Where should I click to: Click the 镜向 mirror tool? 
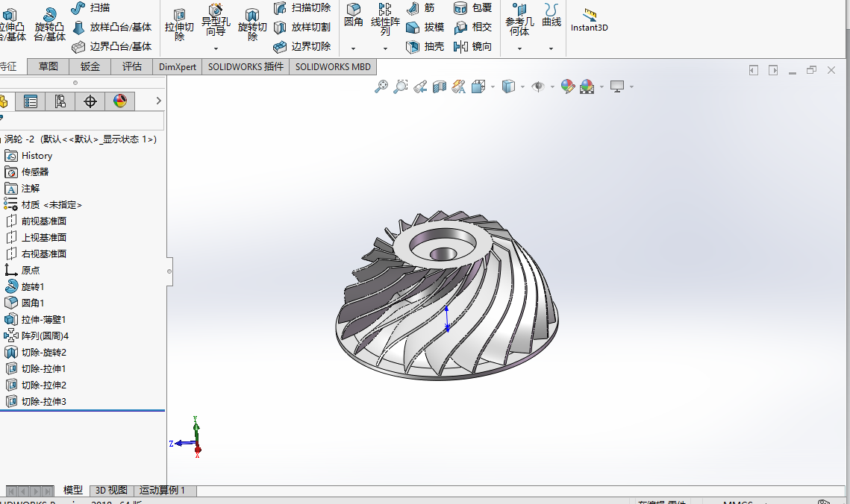(473, 46)
